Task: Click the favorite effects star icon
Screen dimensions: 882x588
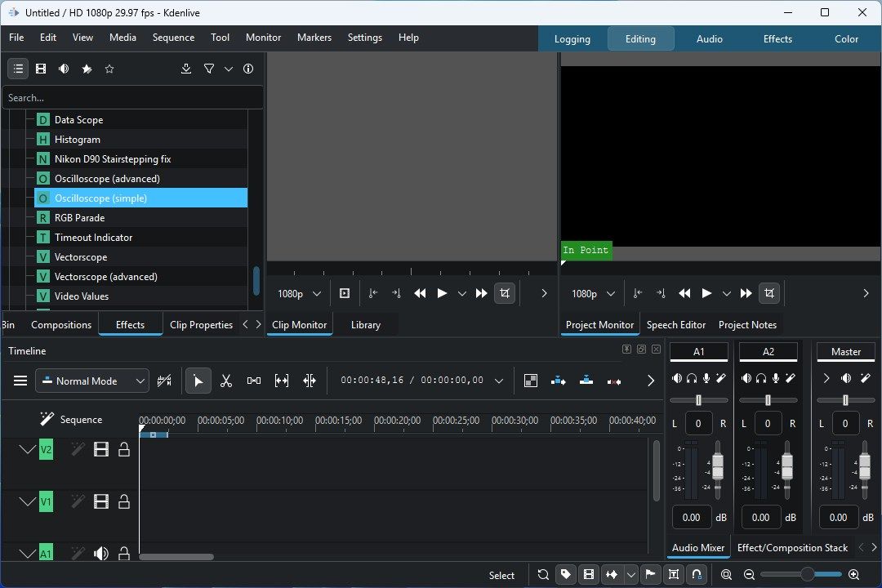Action: pyautogui.click(x=109, y=69)
